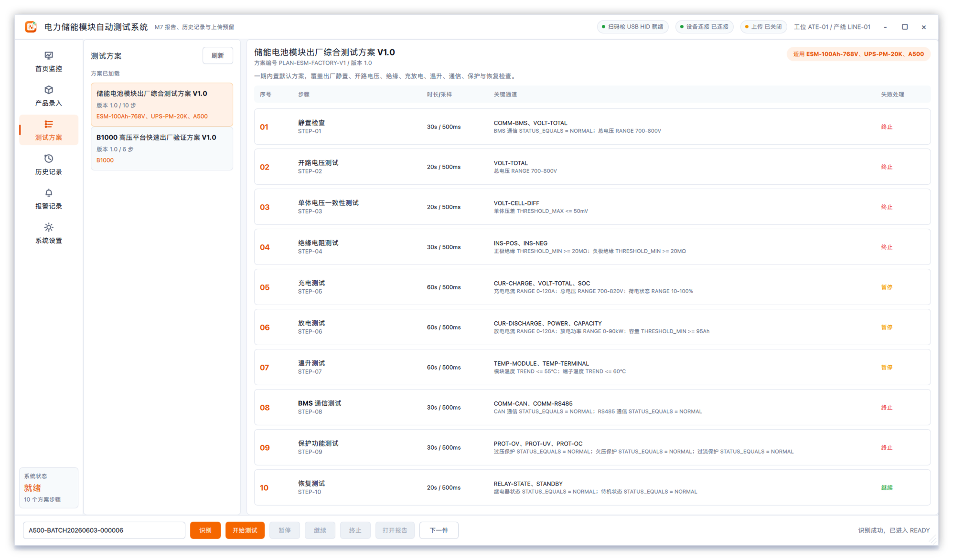Screen dimensions: 953x560
Task: Open the 报警记录 bell icon
Action: pos(49,193)
